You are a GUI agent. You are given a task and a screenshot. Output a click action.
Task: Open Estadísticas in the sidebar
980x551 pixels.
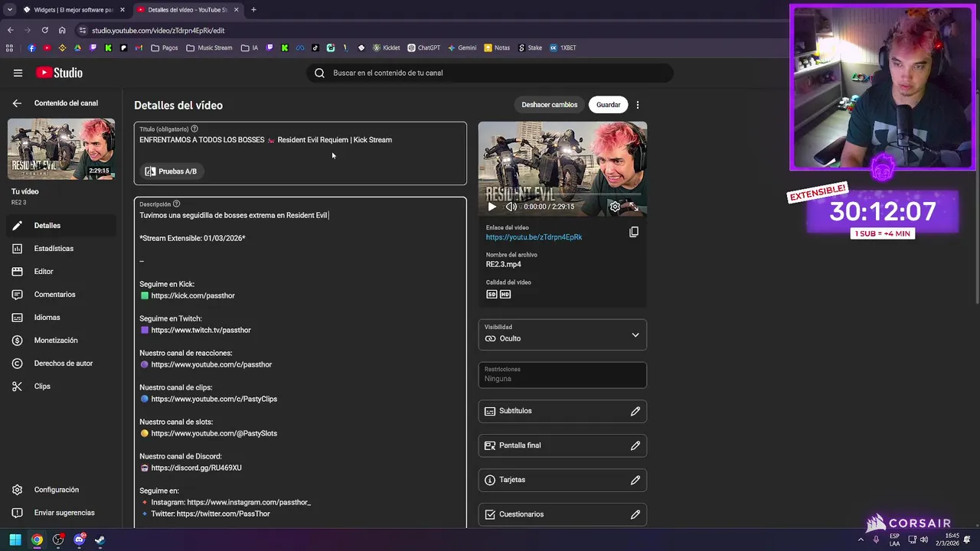[61, 249]
